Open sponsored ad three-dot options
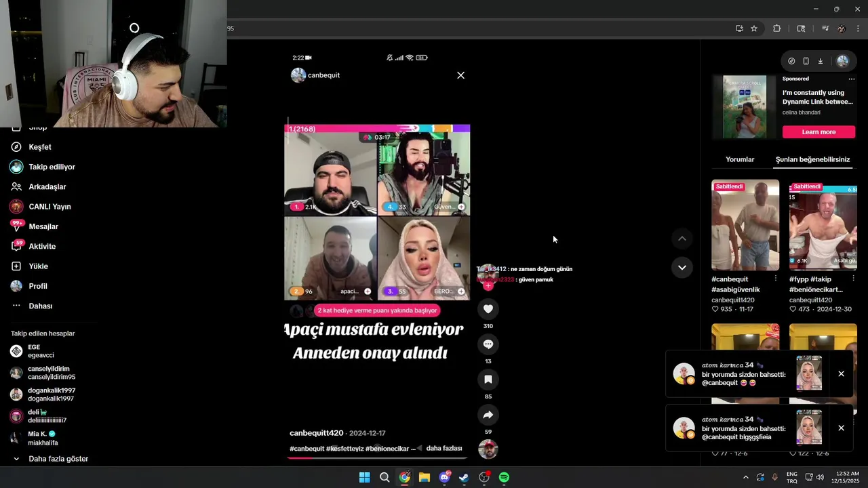 pyautogui.click(x=852, y=79)
